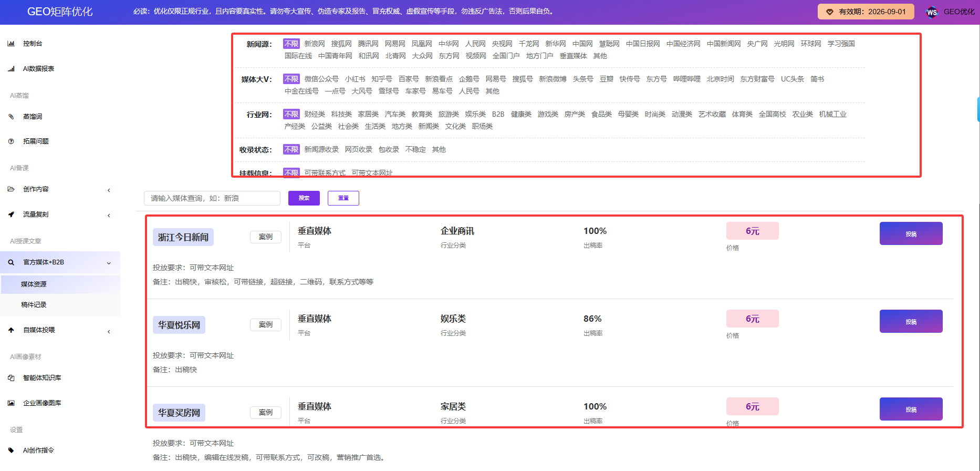This screenshot has height=471, width=980.
Task: Click the 86% 出稿率 value
Action: [x=592, y=319]
